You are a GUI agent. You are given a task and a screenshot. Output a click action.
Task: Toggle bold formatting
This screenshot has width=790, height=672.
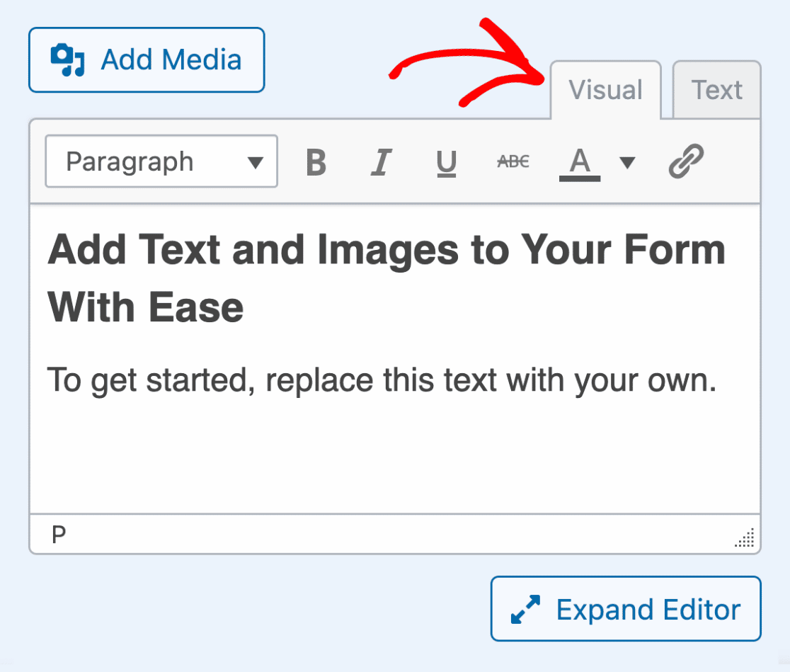[x=316, y=162]
